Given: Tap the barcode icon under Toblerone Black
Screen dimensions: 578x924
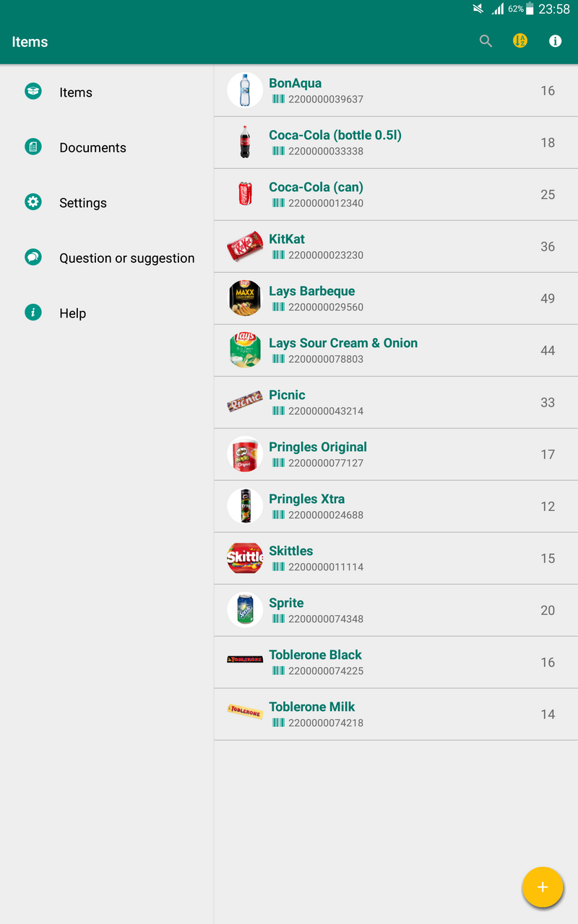Looking at the screenshot, I should pyautogui.click(x=278, y=671).
